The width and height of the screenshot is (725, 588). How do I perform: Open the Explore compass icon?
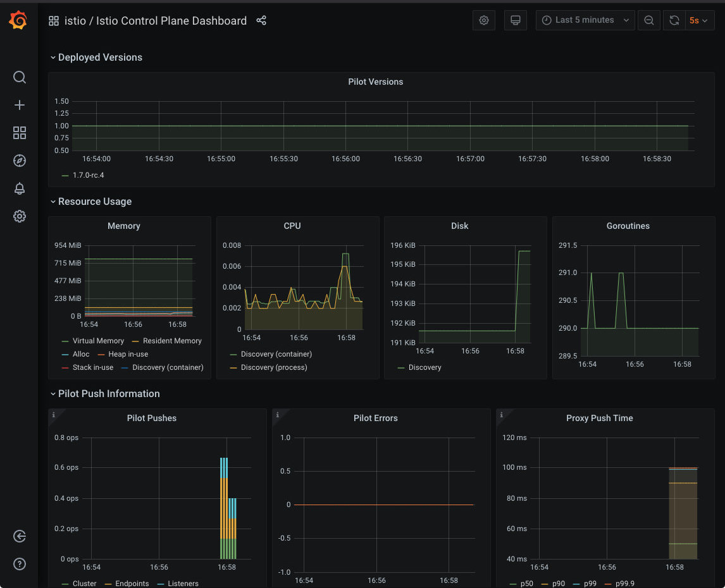[20, 161]
